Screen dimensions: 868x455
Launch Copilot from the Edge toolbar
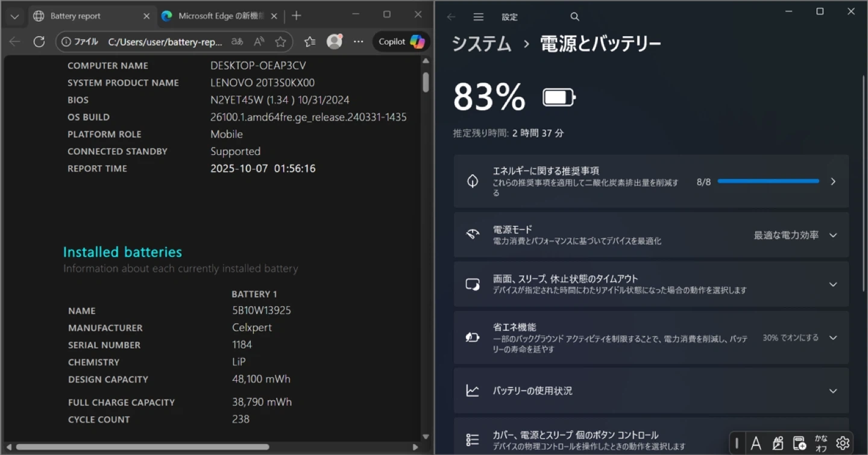tap(401, 42)
